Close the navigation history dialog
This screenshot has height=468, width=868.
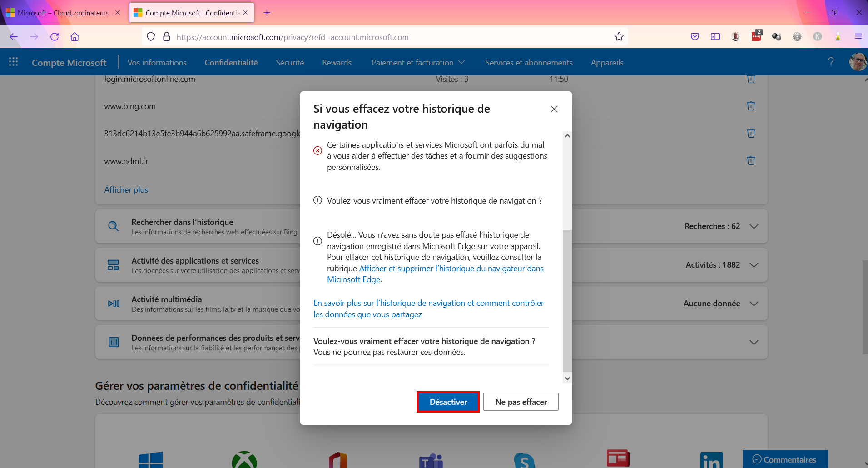554,109
